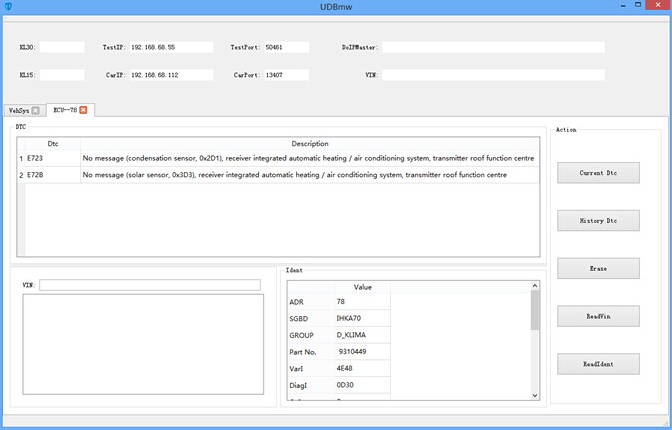Select the ADR value 78
The width and height of the screenshot is (672, 430).
tap(362, 302)
